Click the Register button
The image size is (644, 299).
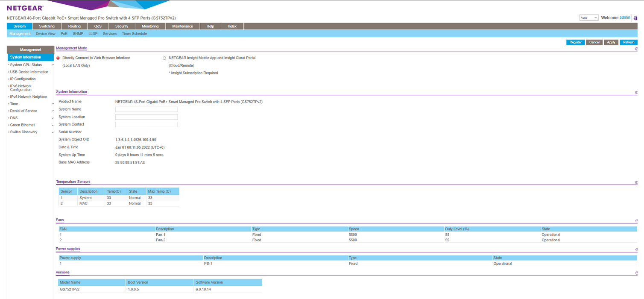(575, 42)
